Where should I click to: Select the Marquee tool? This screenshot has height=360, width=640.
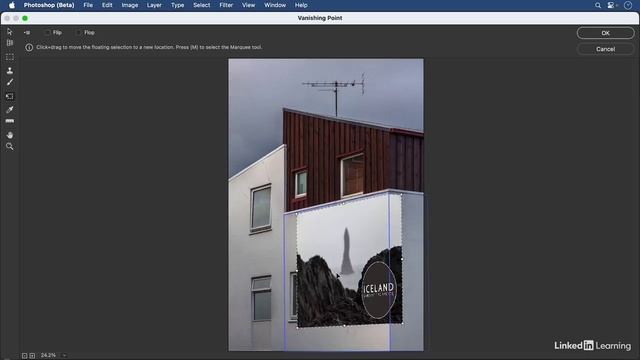click(x=10, y=57)
